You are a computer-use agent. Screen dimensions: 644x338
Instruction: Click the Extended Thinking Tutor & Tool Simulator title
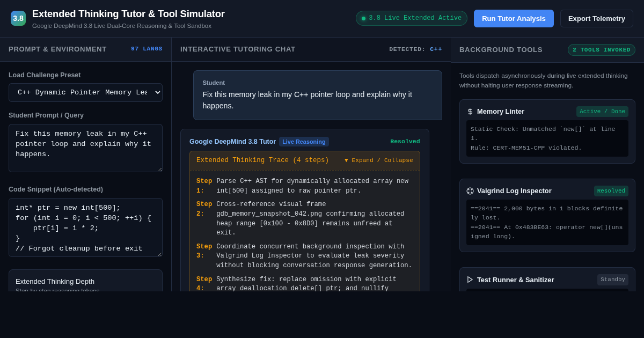[x=128, y=14]
